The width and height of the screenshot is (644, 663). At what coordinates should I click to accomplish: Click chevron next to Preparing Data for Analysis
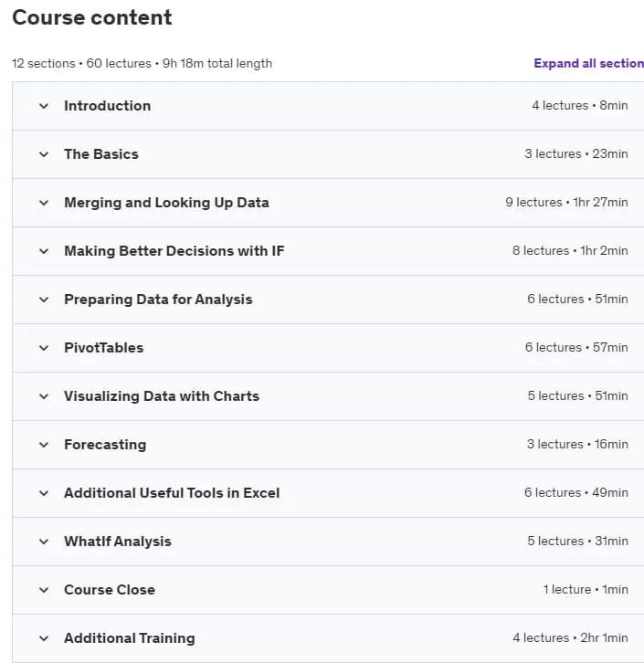[x=44, y=300]
